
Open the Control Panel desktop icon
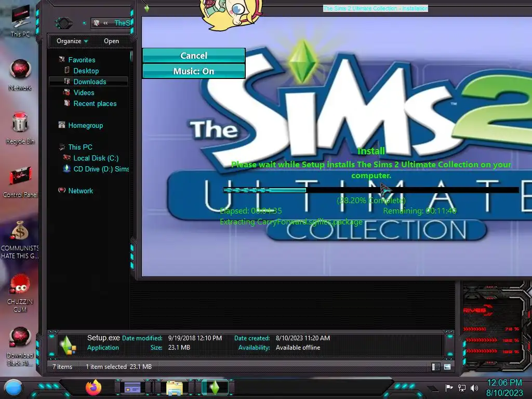20,181
